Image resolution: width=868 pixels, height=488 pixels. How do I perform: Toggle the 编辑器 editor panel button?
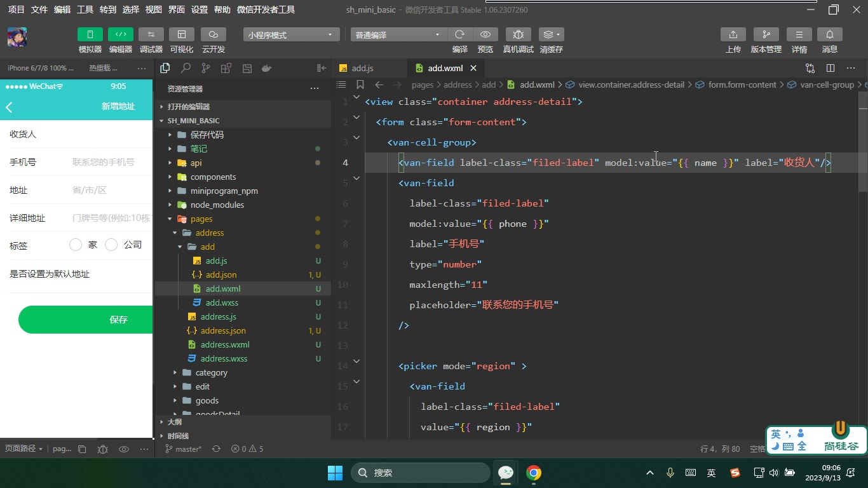pos(121,34)
